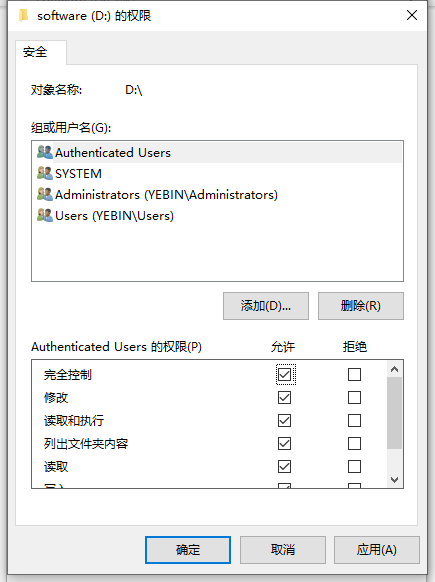
Task: Check Deny checkbox for 读取和执行
Action: 354,421
